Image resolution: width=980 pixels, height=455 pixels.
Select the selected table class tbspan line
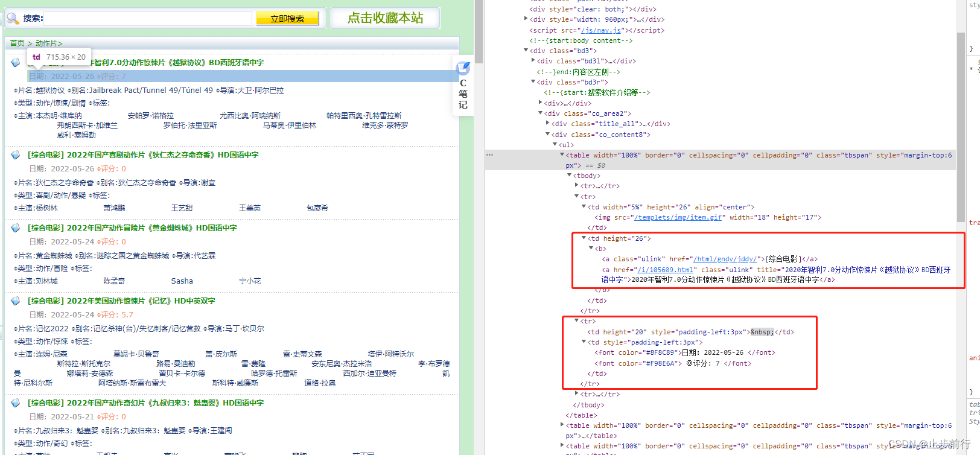pos(721,160)
